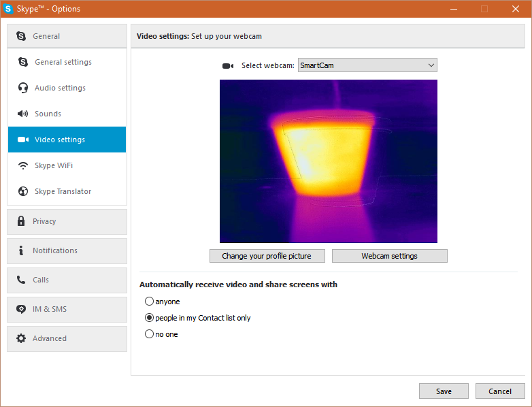Click the chat bubble icon for IM & SMS
Screen dimensions: 532x407
[x=21, y=309]
